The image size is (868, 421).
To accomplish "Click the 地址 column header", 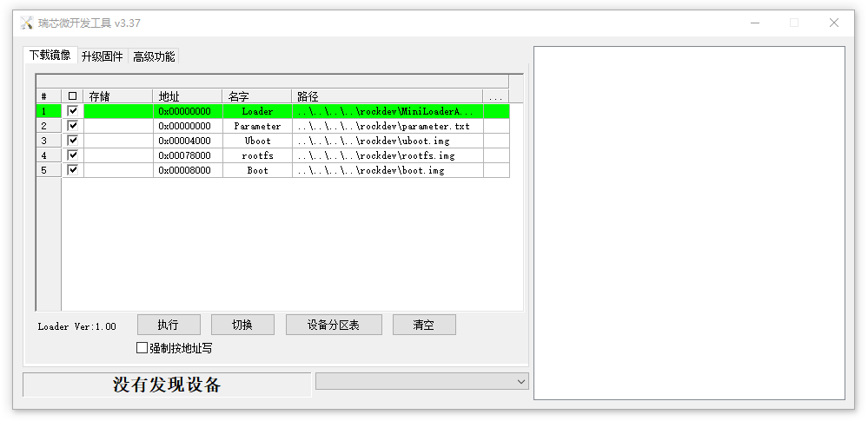I will 188,96.
